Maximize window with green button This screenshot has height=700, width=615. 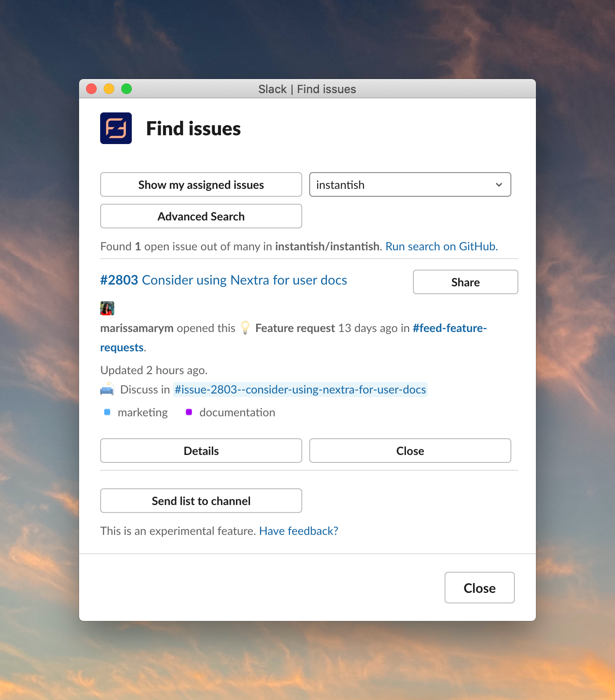127,89
